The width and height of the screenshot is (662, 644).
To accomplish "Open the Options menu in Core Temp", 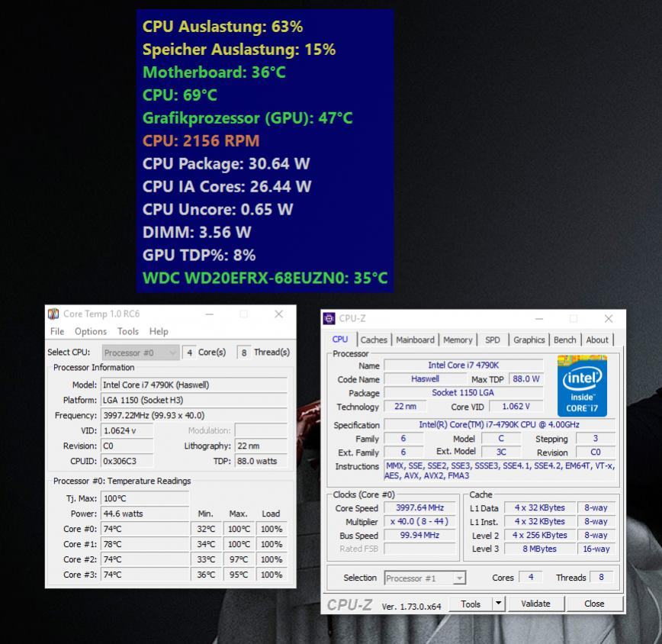I will point(91,331).
